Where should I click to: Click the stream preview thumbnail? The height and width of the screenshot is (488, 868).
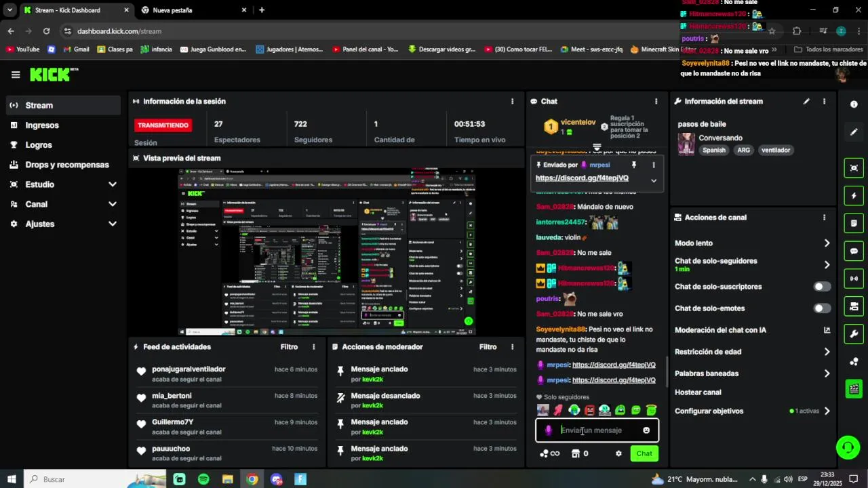coord(327,252)
